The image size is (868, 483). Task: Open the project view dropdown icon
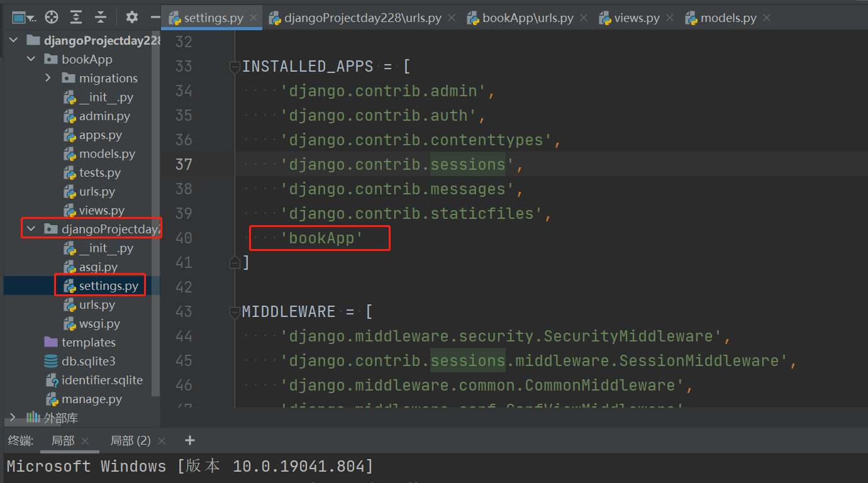tap(23, 18)
